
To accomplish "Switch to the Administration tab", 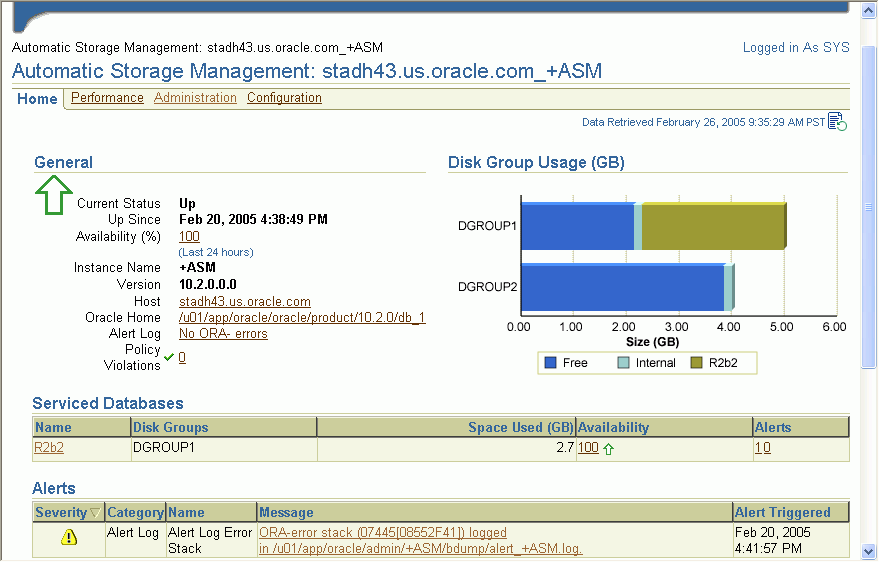I will click(195, 98).
